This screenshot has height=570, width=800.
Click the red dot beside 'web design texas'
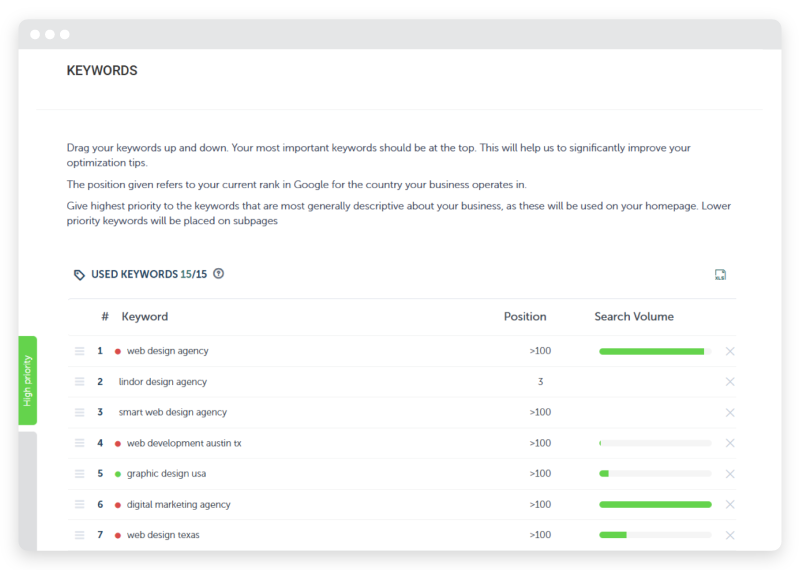(118, 536)
